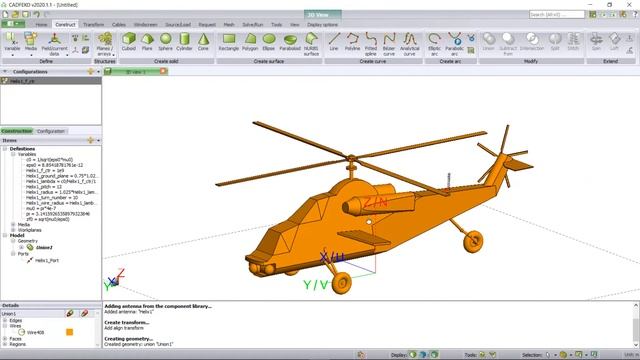Open the Mesh ribbon tab
The height and width of the screenshot is (360, 640).
coord(229,24)
